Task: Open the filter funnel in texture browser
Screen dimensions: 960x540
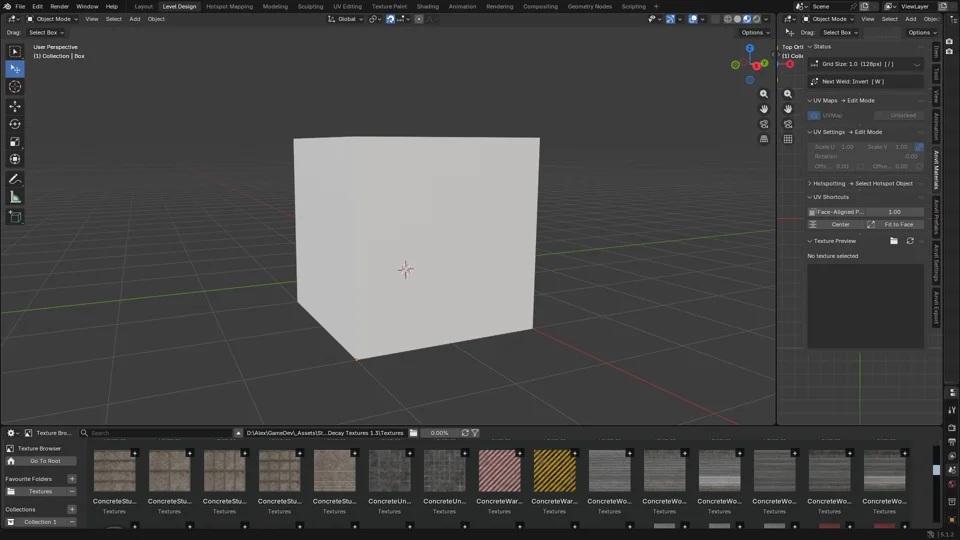Action: pyautogui.click(x=475, y=433)
